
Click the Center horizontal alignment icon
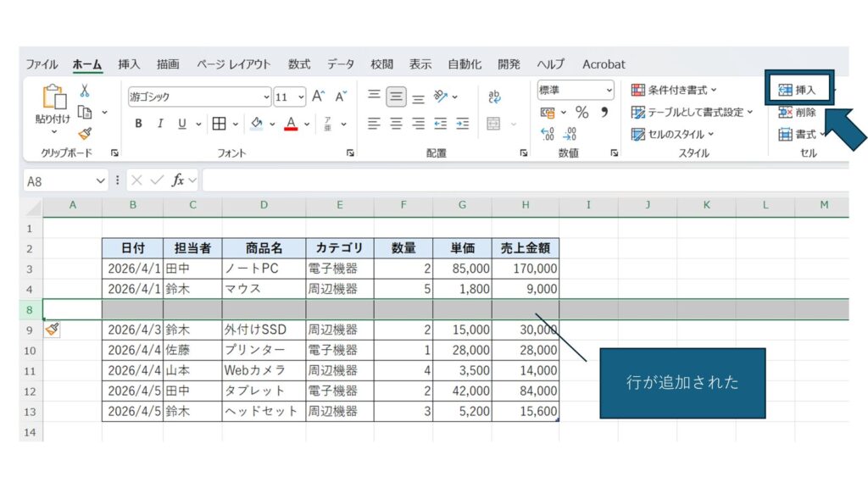(x=396, y=124)
